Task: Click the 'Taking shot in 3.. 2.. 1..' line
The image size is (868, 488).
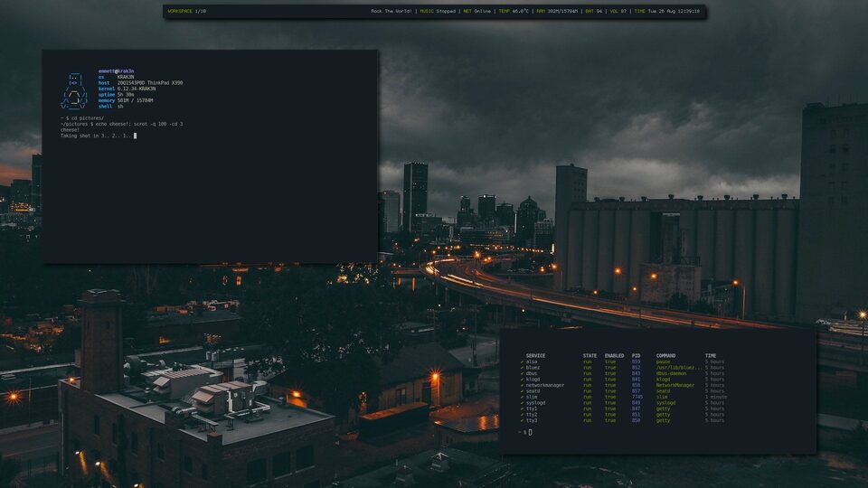Action: (96, 136)
